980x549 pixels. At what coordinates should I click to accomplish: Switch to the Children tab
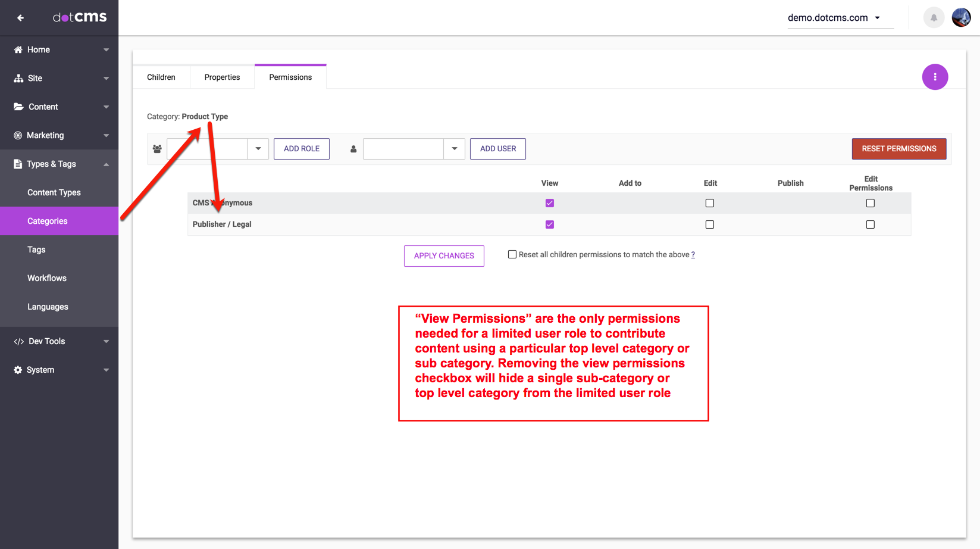point(161,77)
